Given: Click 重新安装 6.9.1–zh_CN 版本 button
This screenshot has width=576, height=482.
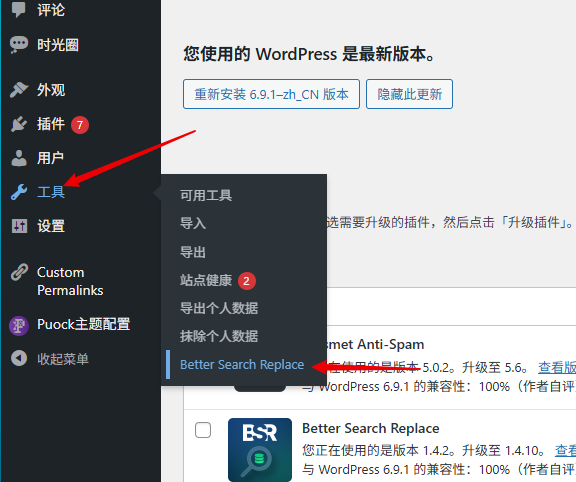Looking at the screenshot, I should tap(271, 94).
